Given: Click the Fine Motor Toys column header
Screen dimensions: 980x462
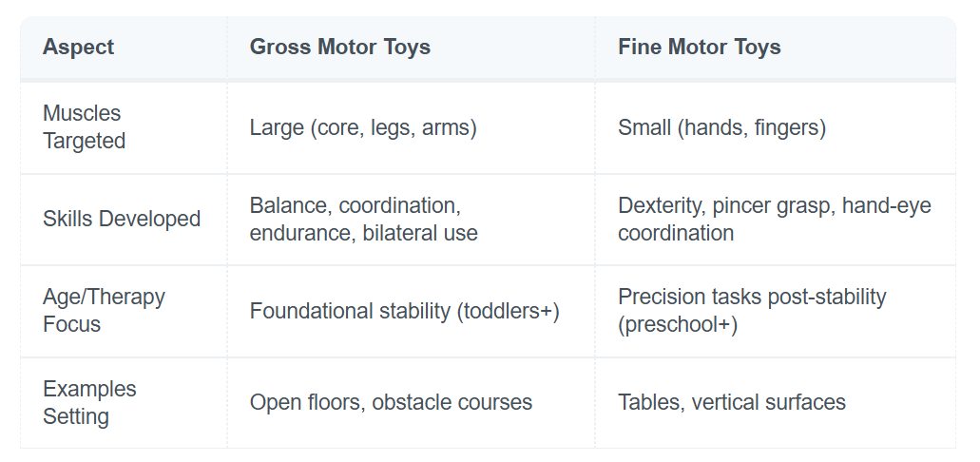Looking at the screenshot, I should (x=699, y=47).
